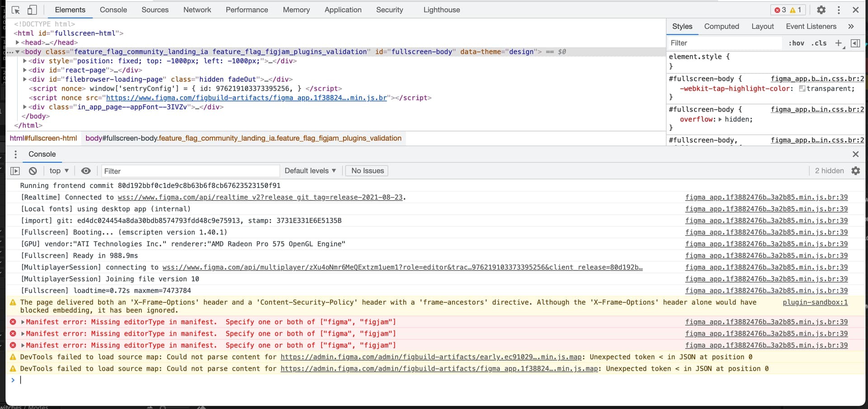Select the Event Listeners pane tab
The image size is (868, 409).
click(x=811, y=27)
